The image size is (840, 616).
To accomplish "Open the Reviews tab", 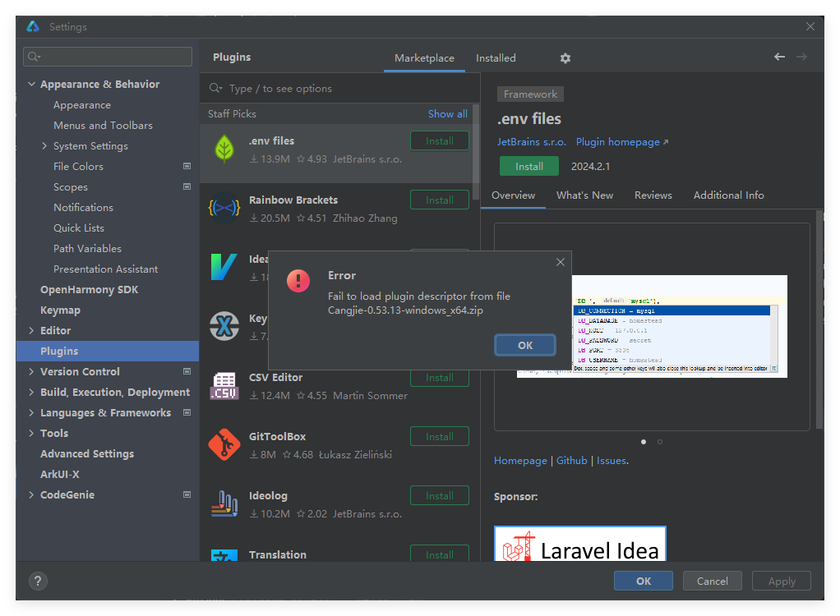I will tap(653, 195).
